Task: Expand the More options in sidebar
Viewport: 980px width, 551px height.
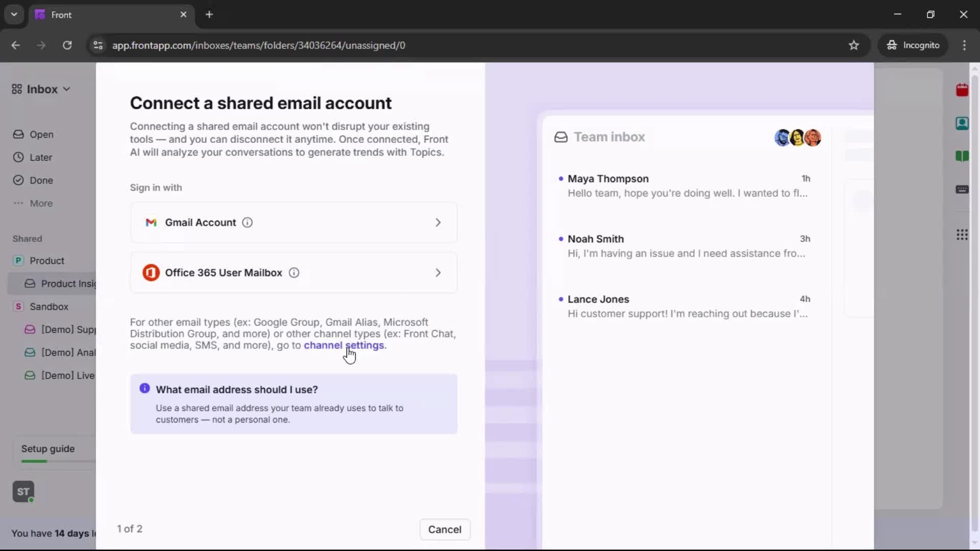Action: 42,203
